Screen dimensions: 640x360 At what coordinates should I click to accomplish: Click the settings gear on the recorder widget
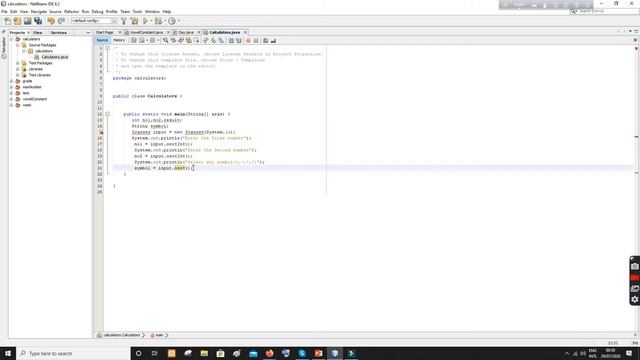(x=635, y=299)
